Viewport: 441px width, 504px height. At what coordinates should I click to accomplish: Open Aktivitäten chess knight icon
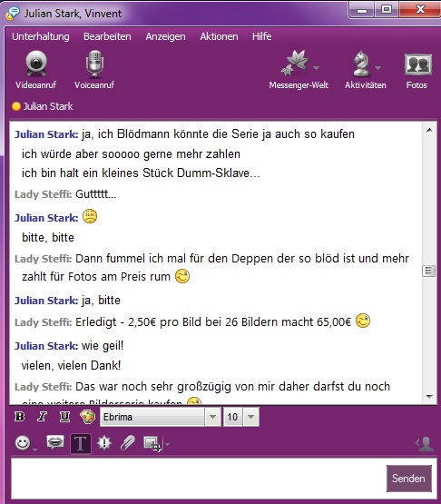pyautogui.click(x=361, y=64)
